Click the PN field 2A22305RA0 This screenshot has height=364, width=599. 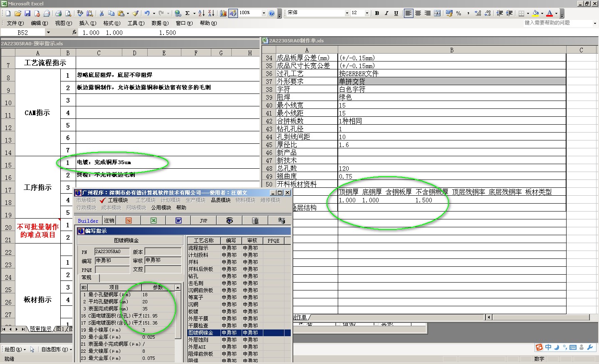point(112,252)
